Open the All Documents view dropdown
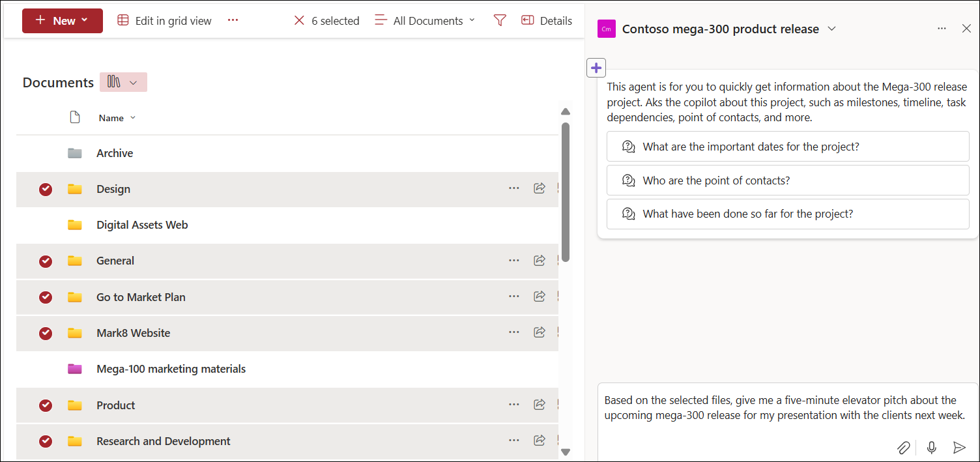The height and width of the screenshot is (462, 980). (x=424, y=20)
